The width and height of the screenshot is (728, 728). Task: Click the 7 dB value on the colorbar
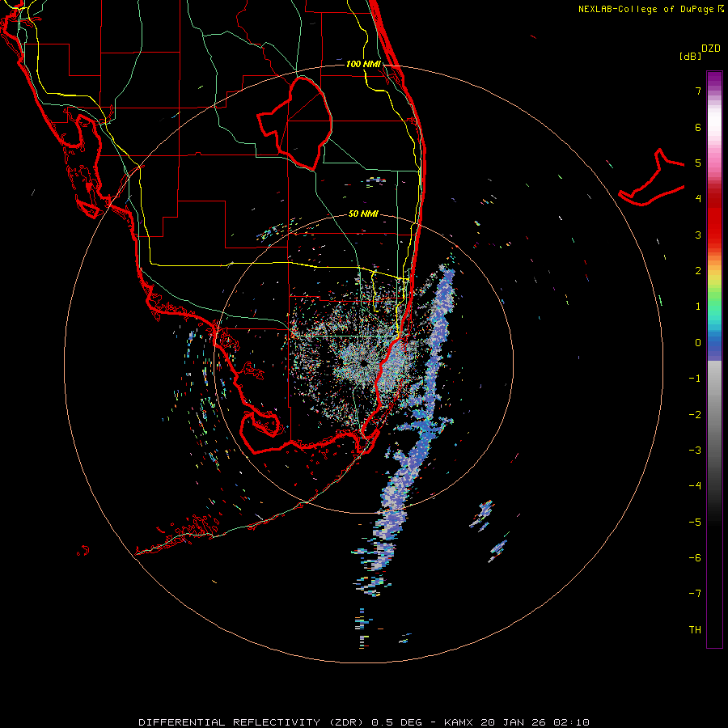(x=698, y=91)
